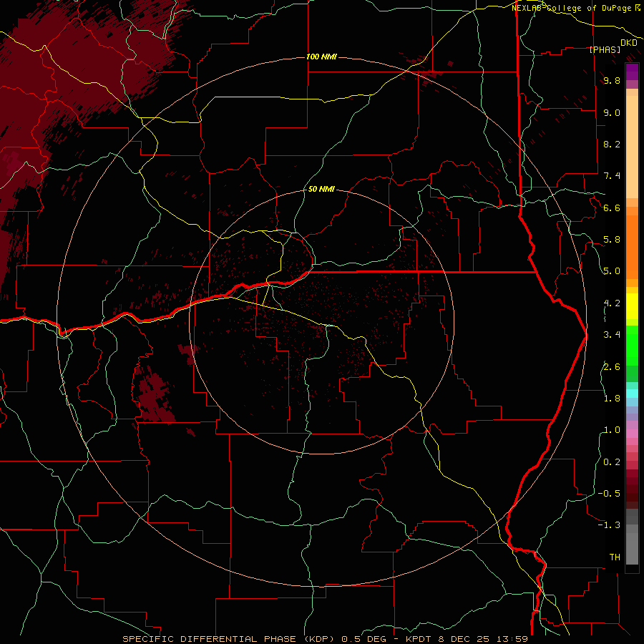Click the product title caption at the bottom

pos(325,639)
